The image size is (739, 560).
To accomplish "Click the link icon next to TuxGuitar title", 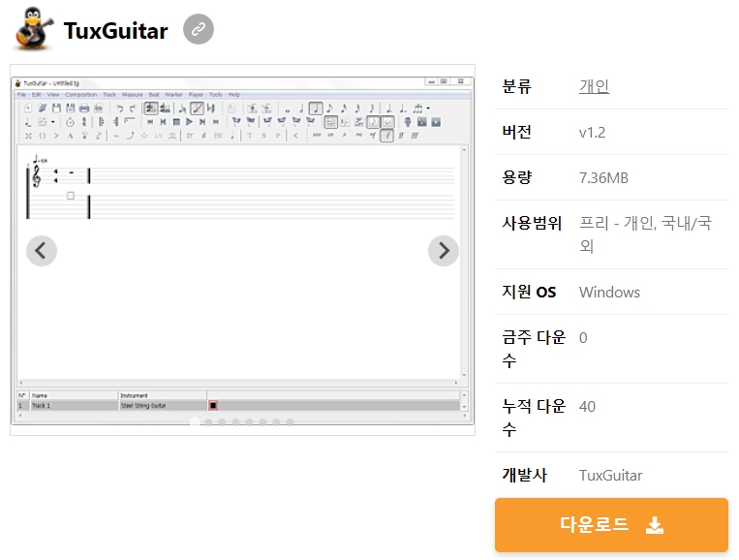I will [x=199, y=29].
